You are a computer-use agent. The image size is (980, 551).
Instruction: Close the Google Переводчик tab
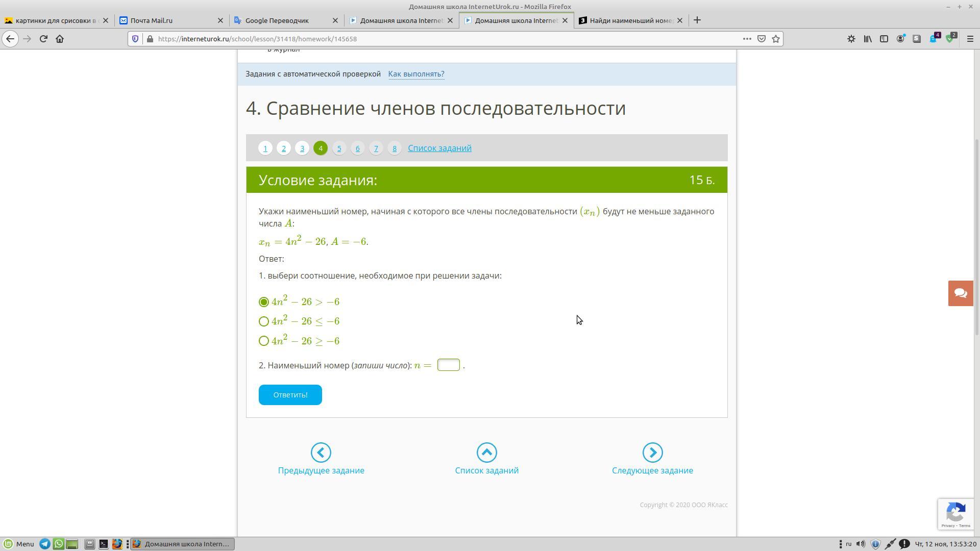(335, 20)
